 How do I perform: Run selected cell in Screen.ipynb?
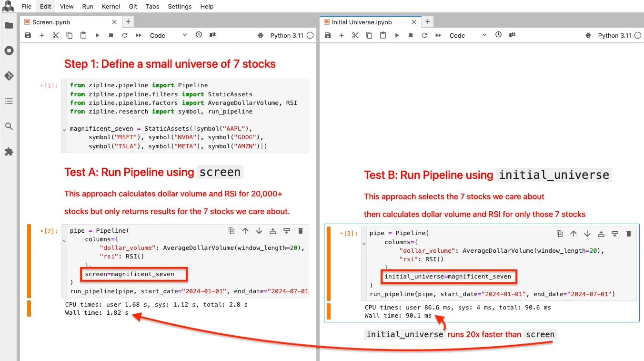[x=97, y=35]
